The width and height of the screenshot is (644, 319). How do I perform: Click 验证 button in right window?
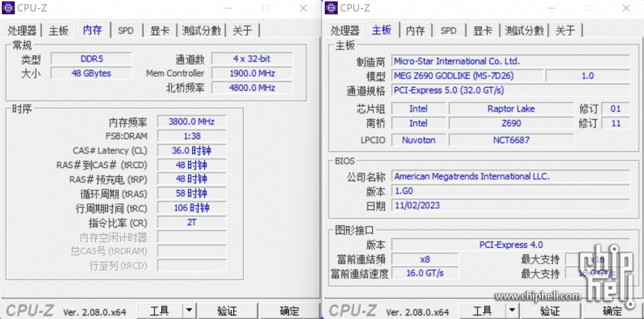[x=550, y=311]
